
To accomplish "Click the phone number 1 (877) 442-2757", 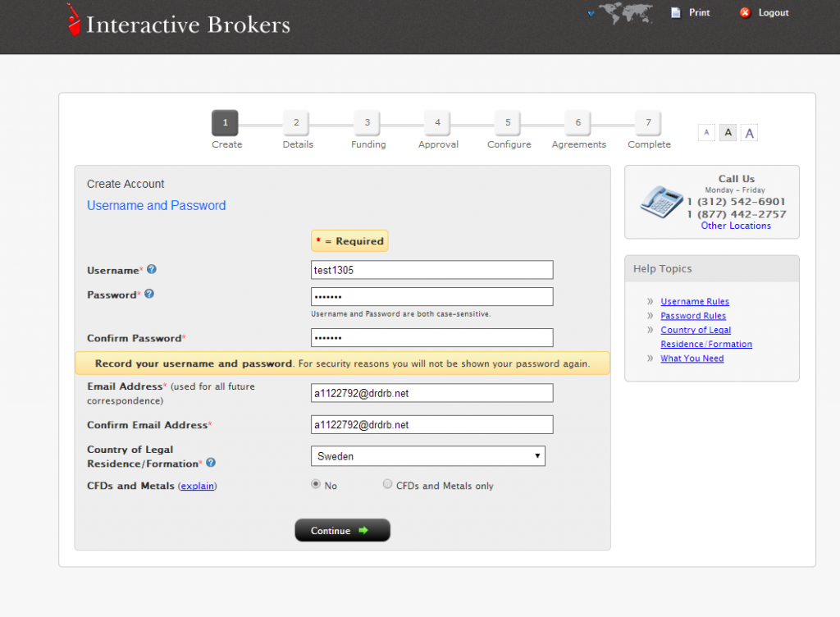I will tap(737, 214).
